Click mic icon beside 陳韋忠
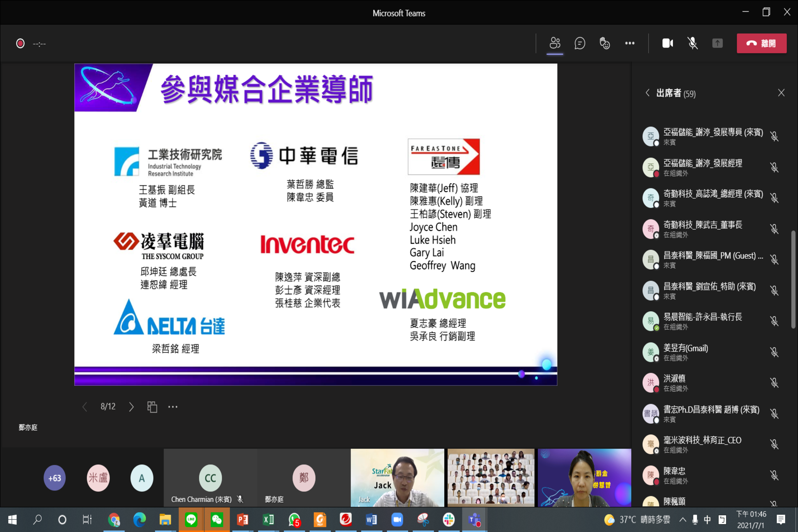 click(x=774, y=475)
